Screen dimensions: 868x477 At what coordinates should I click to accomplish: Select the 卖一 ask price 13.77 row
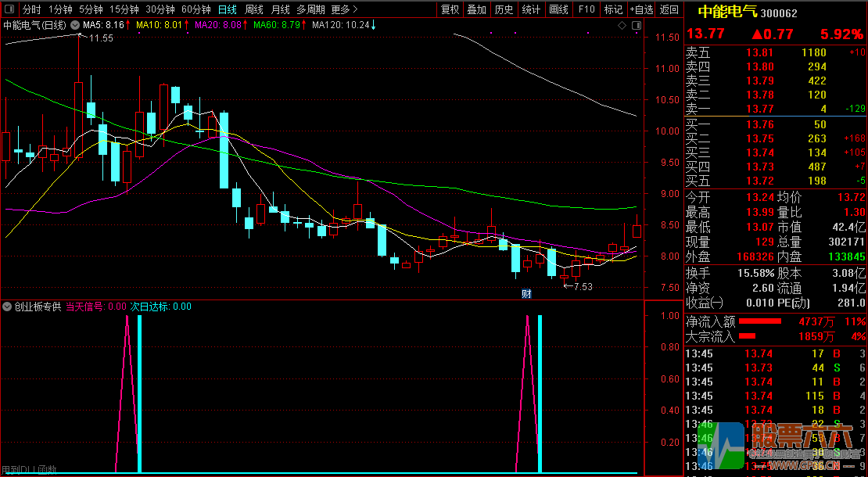click(x=760, y=109)
